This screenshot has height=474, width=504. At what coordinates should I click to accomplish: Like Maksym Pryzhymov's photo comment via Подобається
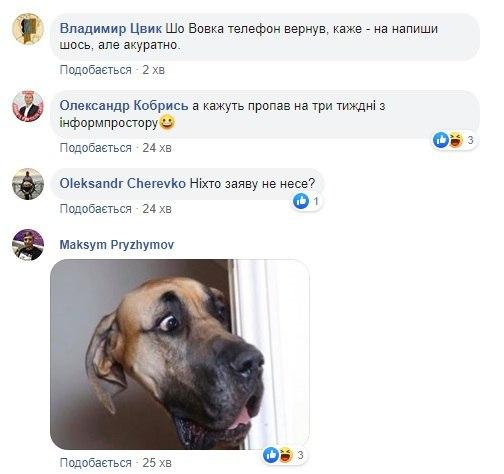96,463
